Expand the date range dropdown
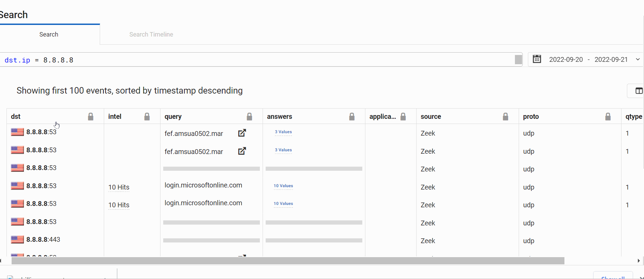This screenshot has width=644, height=279. 638,59
